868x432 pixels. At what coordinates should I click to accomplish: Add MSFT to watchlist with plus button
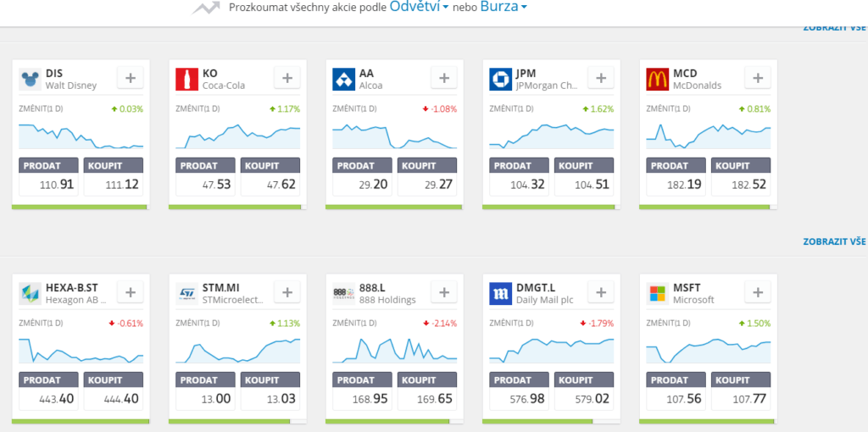click(x=757, y=292)
